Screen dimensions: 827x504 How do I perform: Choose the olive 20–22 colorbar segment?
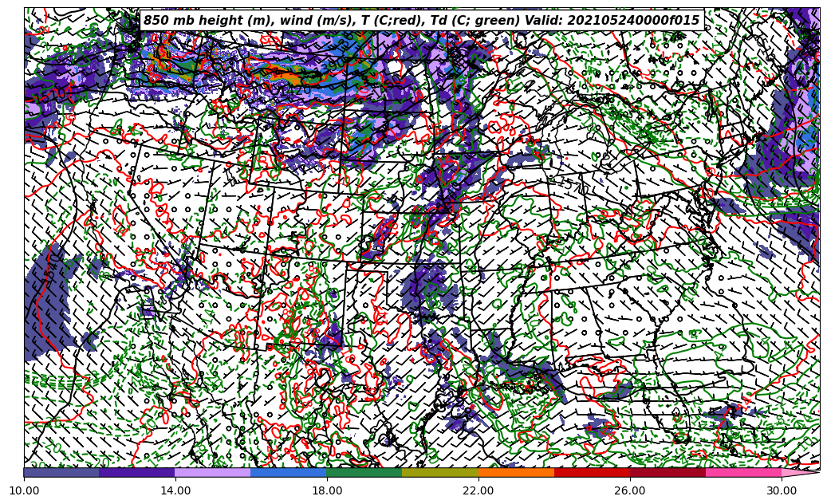click(x=440, y=472)
